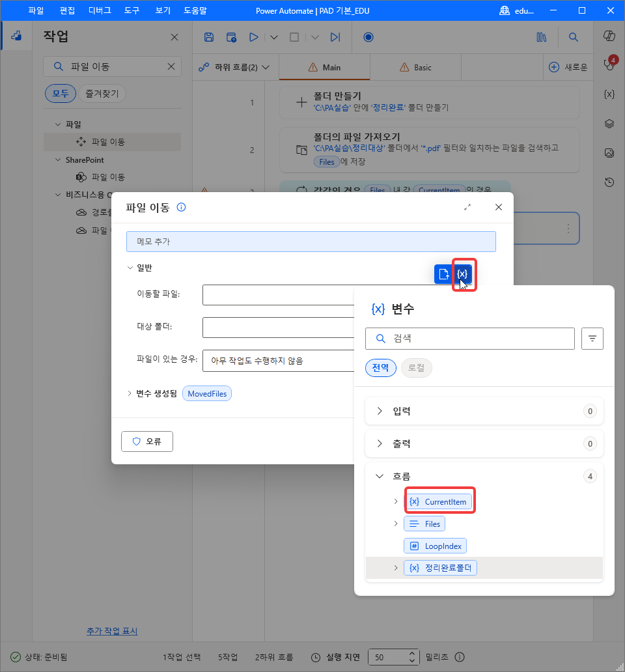Click the 추가 작업 표시 link

[112, 631]
